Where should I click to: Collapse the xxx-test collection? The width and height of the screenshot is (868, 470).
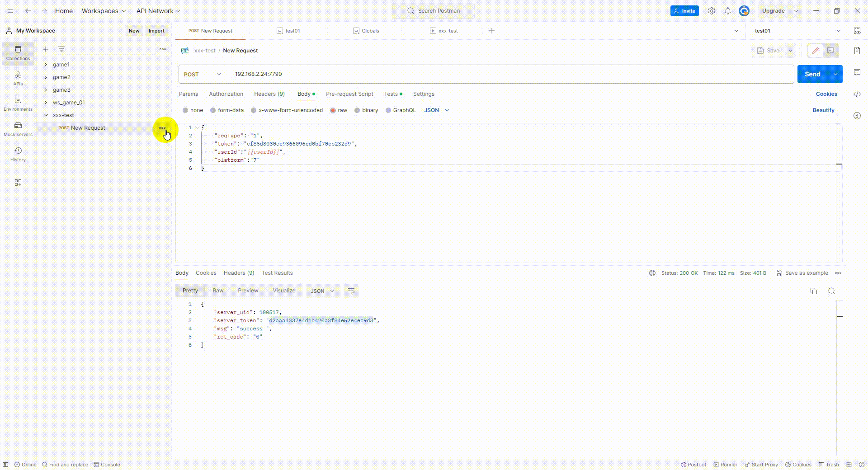click(x=46, y=115)
